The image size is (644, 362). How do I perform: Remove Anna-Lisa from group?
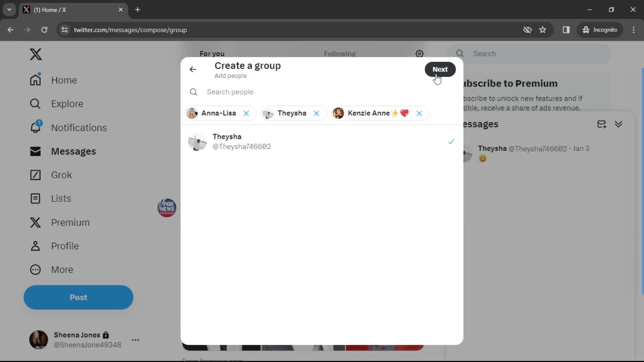247,113
